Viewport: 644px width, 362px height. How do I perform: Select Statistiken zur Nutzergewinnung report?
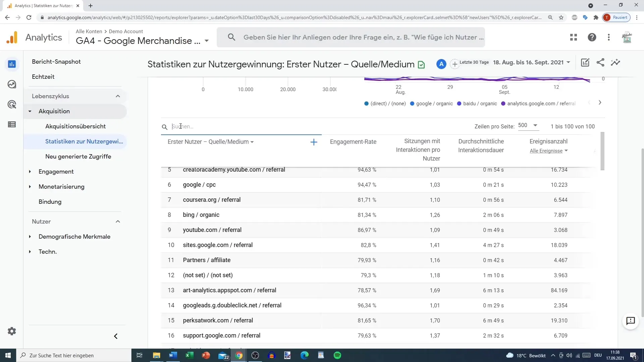[x=84, y=141]
